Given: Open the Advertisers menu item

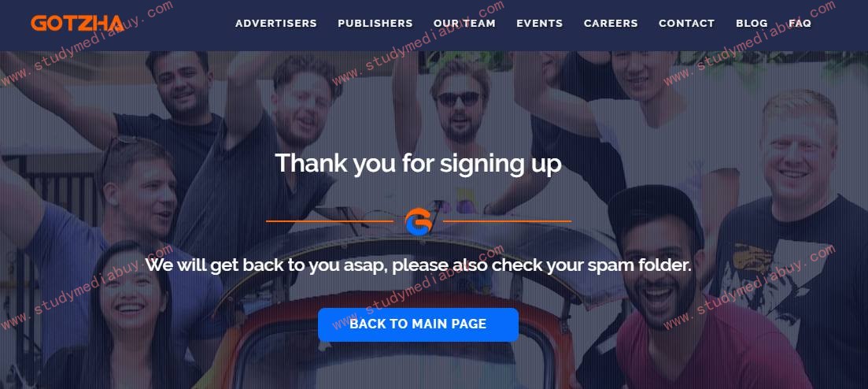Looking at the screenshot, I should point(276,24).
